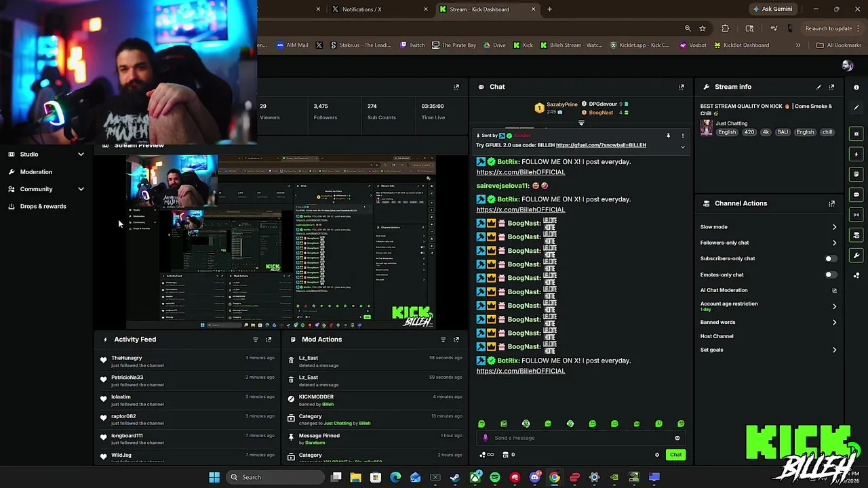Viewport: 868px width, 488px height.
Task: Enable Emotes-only chat switch
Action: coord(830,274)
